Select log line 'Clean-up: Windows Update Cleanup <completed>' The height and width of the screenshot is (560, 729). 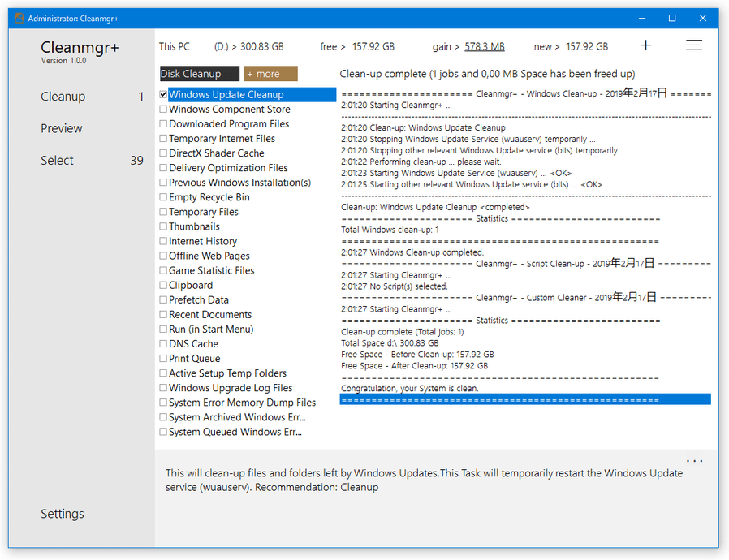pyautogui.click(x=435, y=207)
